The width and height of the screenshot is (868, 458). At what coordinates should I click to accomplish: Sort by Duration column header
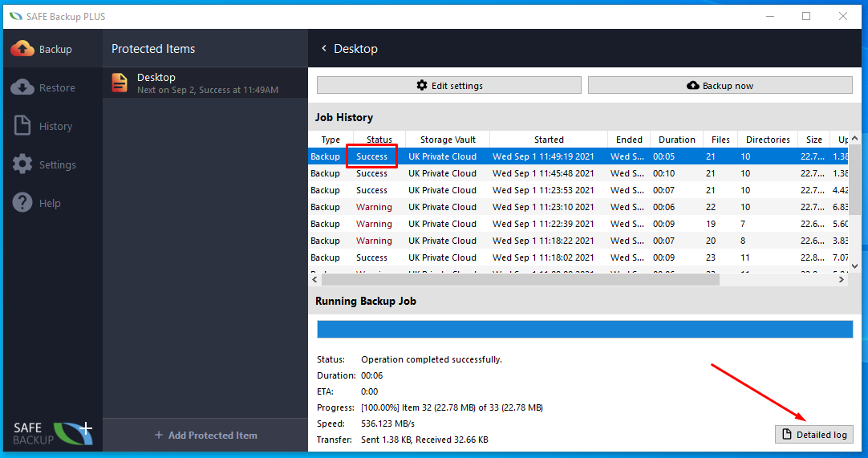click(x=676, y=140)
